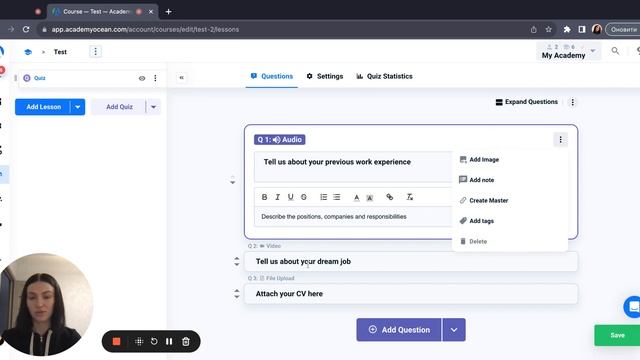Image resolution: width=640 pixels, height=360 pixels.
Task: Expand the 'Tell us about your dream job' question
Action: click(411, 262)
